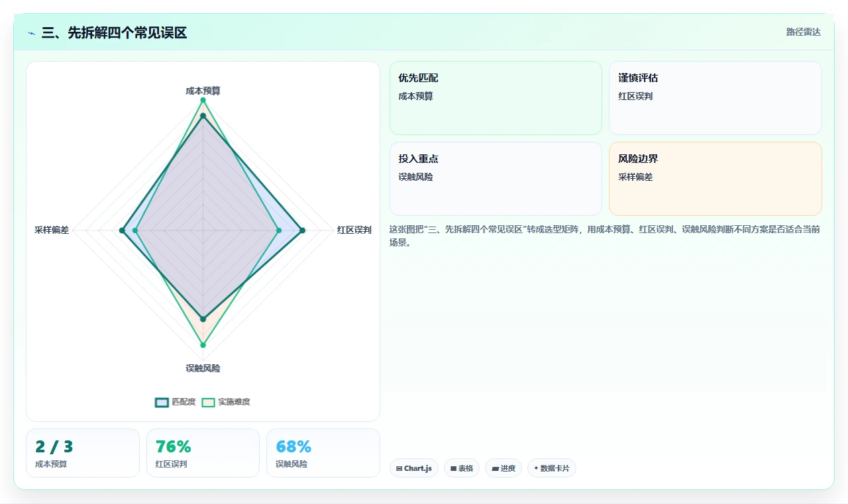The height and width of the screenshot is (504, 848).
Task: Click the 2 / 3 成本预算 stat card
Action: tap(83, 453)
